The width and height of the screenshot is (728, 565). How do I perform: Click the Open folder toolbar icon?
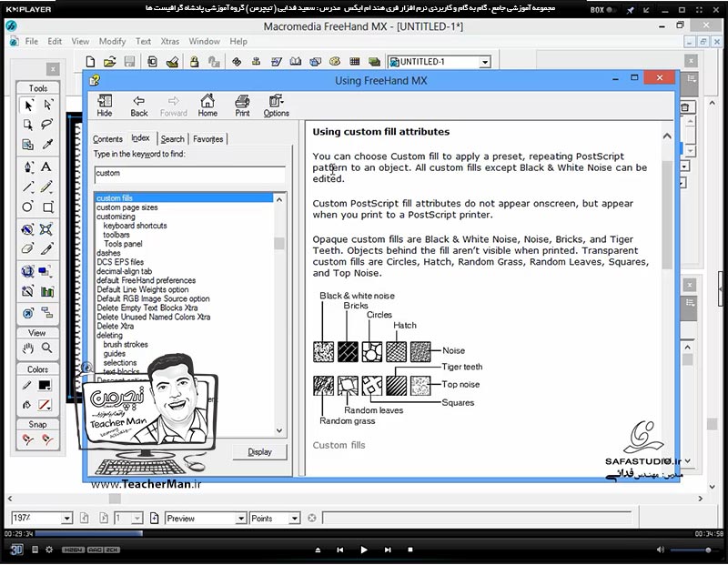[109, 61]
